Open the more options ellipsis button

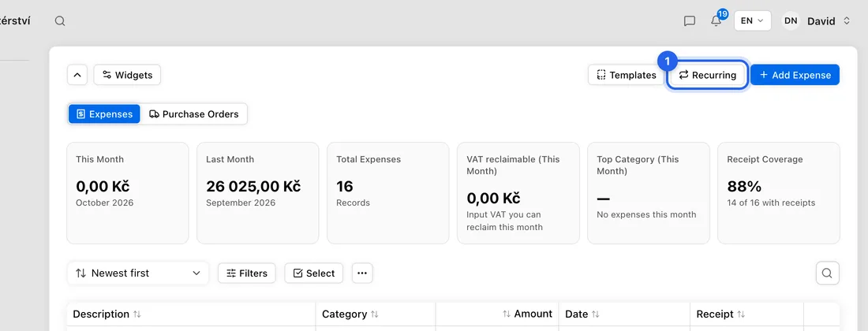coord(363,273)
